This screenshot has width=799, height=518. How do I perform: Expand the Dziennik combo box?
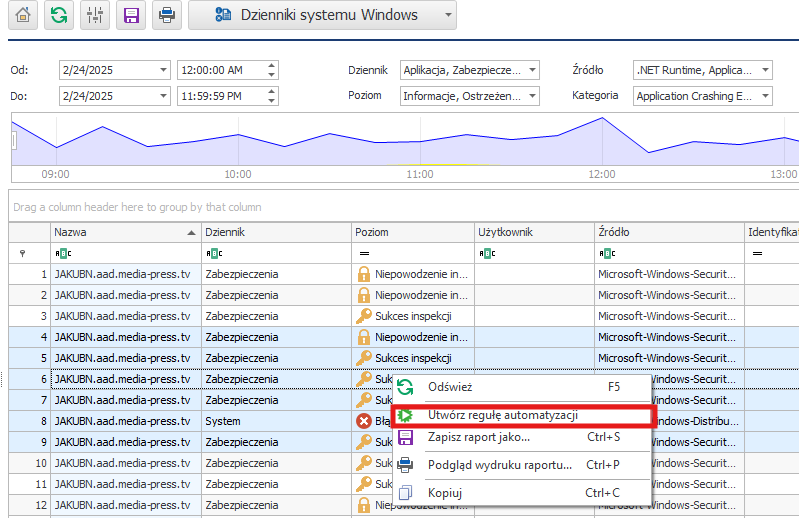pos(532,70)
